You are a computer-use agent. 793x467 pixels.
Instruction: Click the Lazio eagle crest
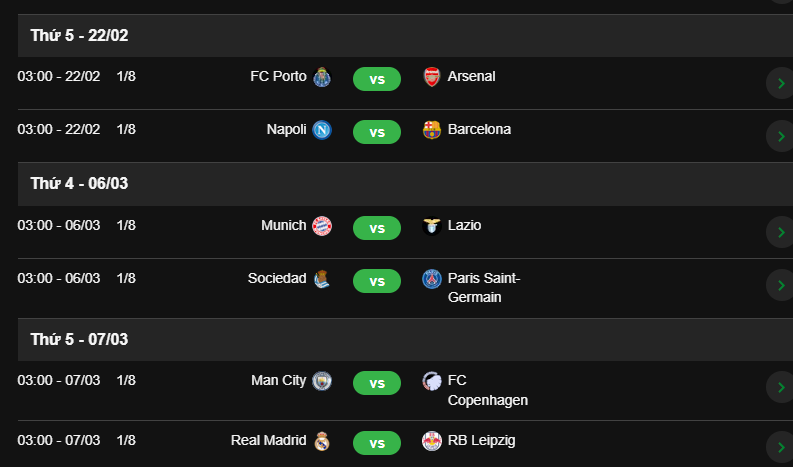point(431,226)
